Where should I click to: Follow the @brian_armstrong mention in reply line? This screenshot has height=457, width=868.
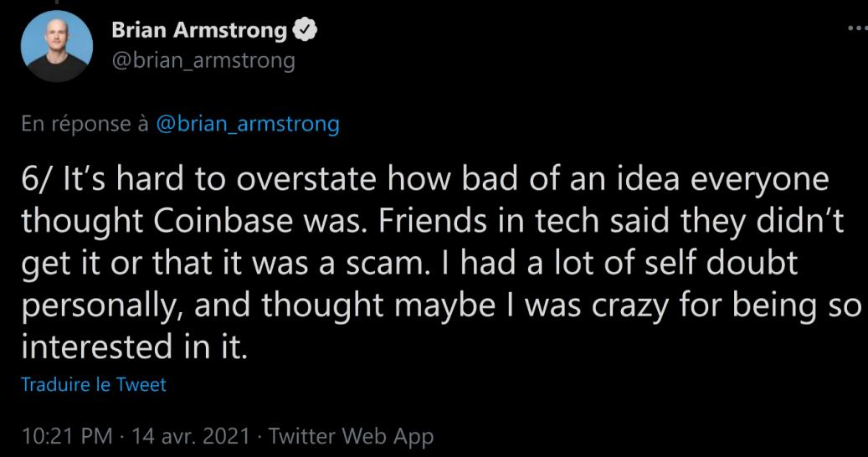248,125
